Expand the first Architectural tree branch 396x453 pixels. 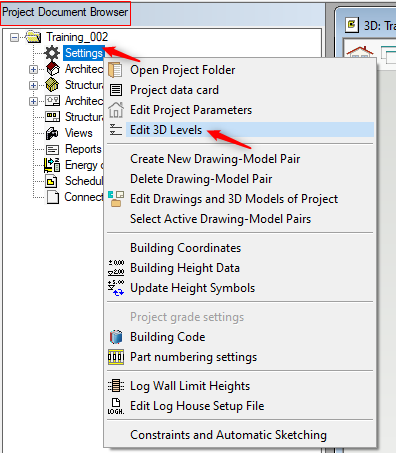33,69
